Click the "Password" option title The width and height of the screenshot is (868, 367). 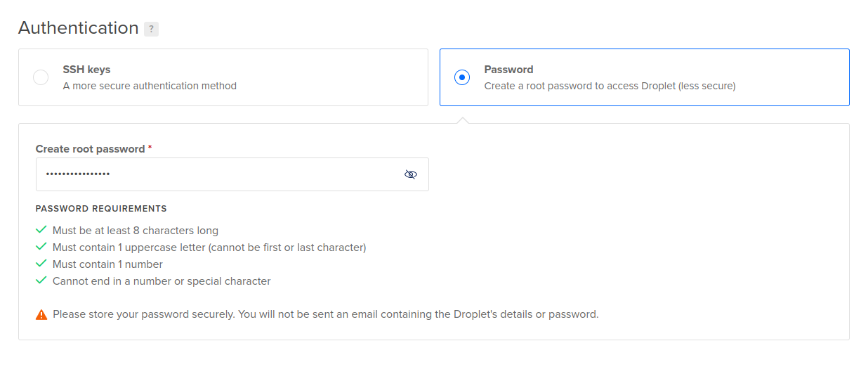pos(508,70)
